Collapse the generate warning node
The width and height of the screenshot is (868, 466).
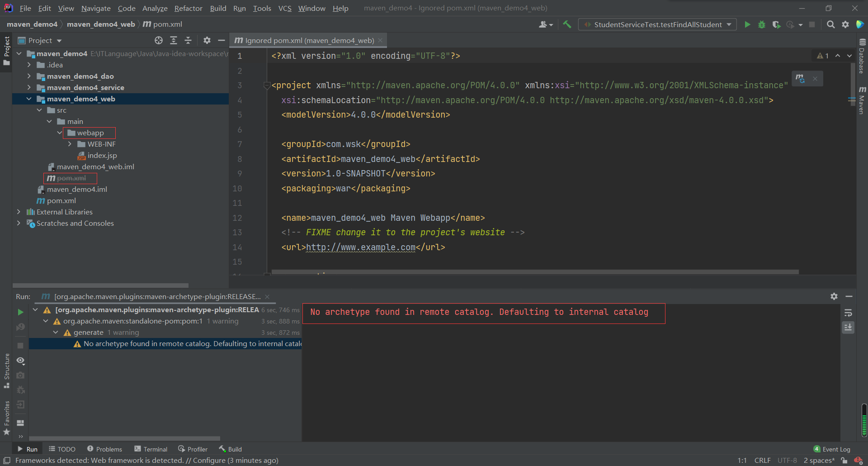pos(56,333)
